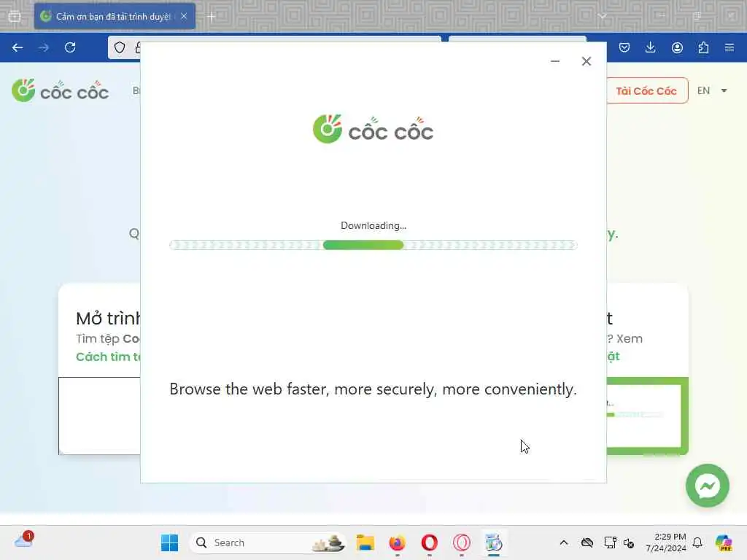Click the muted volume tray icon
This screenshot has height=560, width=747.
pyautogui.click(x=629, y=542)
